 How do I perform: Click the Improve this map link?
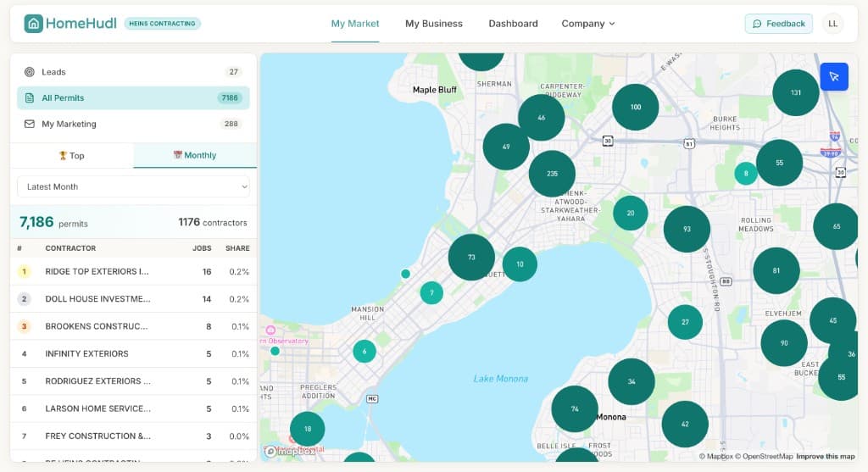(826, 457)
